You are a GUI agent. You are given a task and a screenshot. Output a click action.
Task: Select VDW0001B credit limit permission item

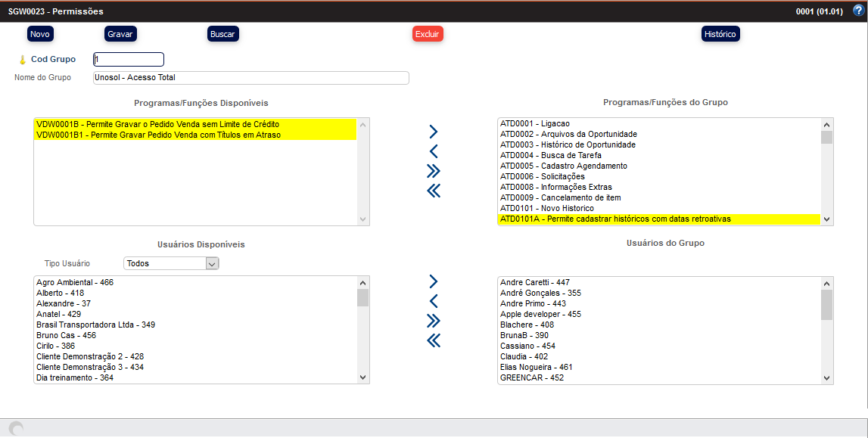point(158,124)
